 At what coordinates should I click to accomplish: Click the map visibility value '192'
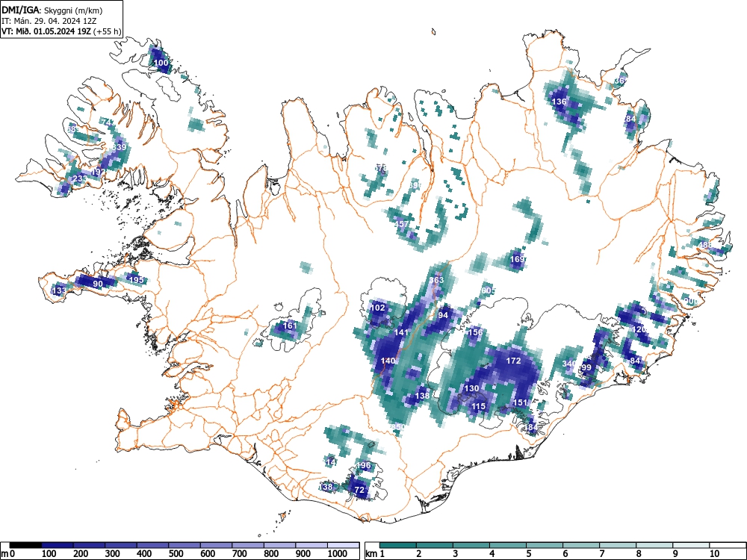pyautogui.click(x=98, y=172)
